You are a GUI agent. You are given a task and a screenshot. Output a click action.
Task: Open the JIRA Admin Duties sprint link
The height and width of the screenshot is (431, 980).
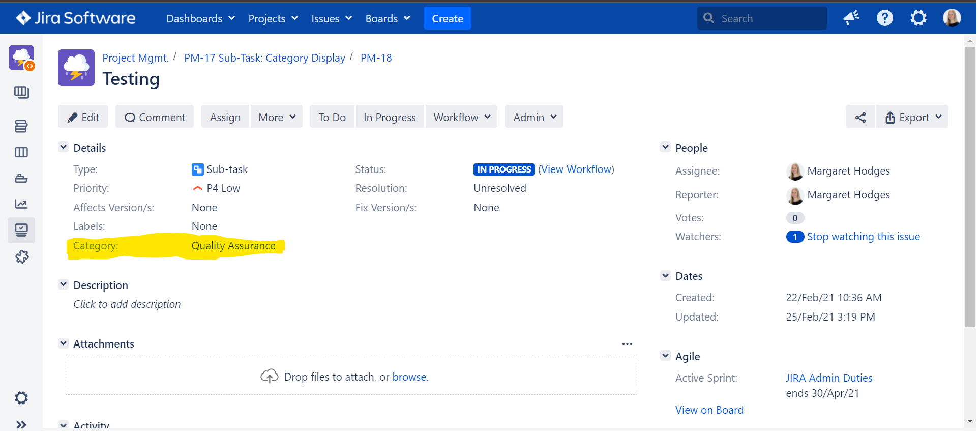[829, 378]
